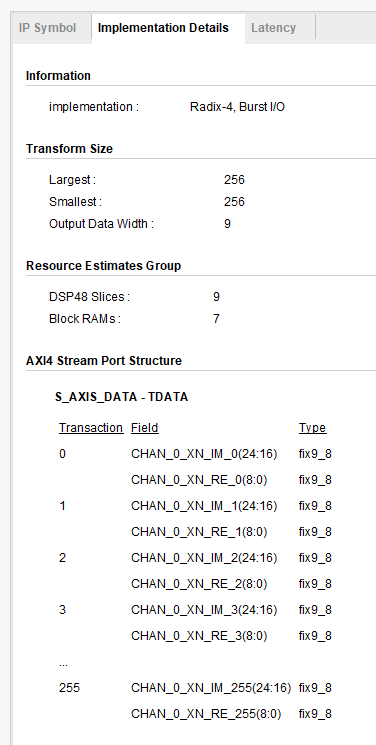Select the Output Data Width value 9
The height and width of the screenshot is (745, 376).
(x=227, y=224)
